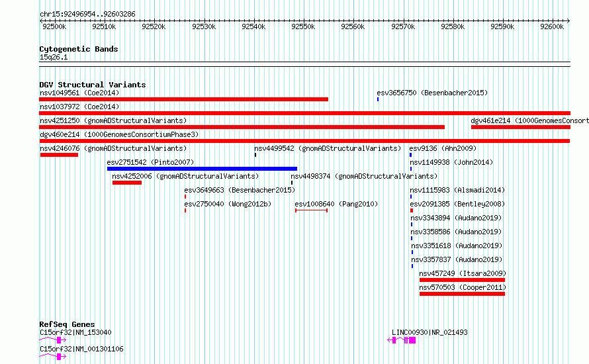Open the esv9136 (Ahn2009) label

[443, 148]
